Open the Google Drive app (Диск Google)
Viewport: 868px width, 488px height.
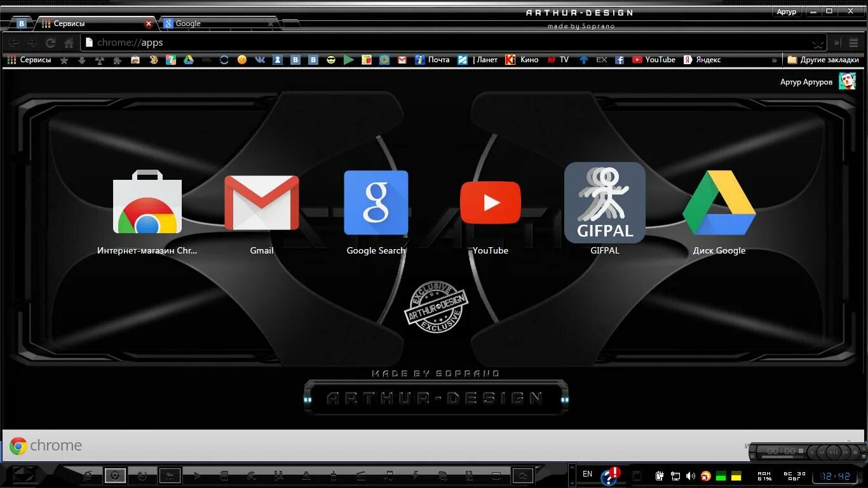coord(719,203)
